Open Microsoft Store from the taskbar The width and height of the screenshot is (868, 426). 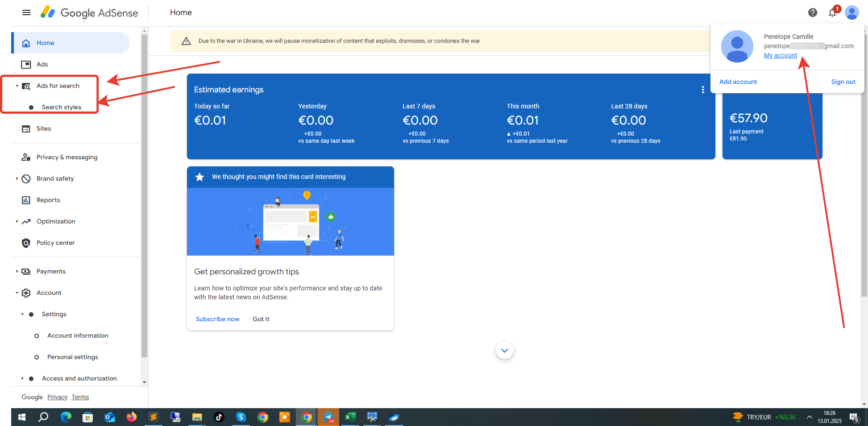[87, 417]
